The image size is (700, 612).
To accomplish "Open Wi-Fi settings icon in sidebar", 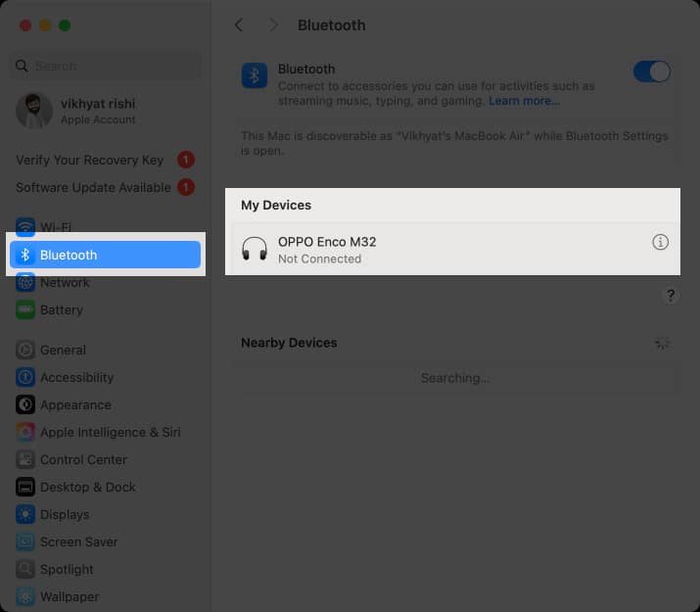I will point(25,227).
